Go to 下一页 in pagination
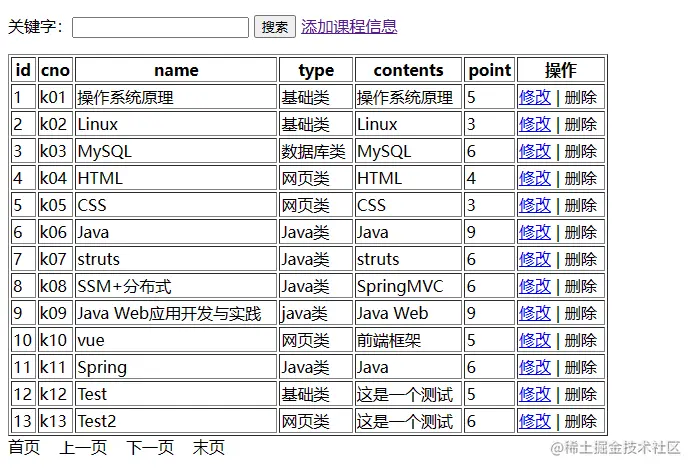 pyautogui.click(x=150, y=447)
